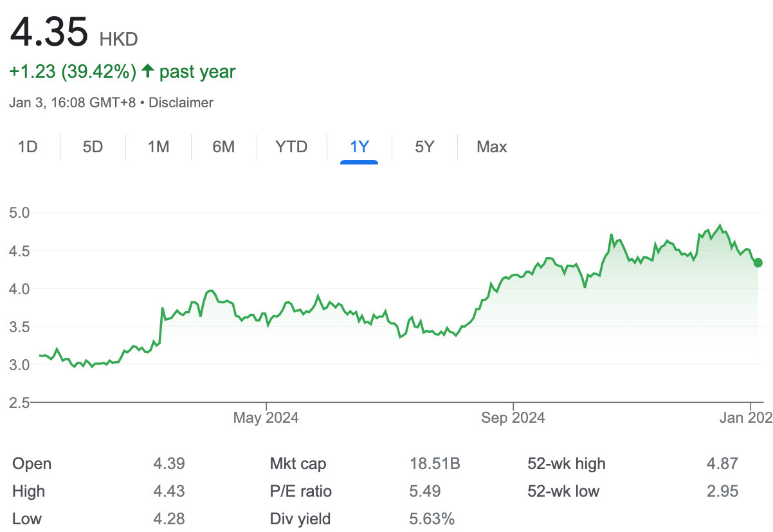Click the 52-wk high value 4.87

point(722,464)
